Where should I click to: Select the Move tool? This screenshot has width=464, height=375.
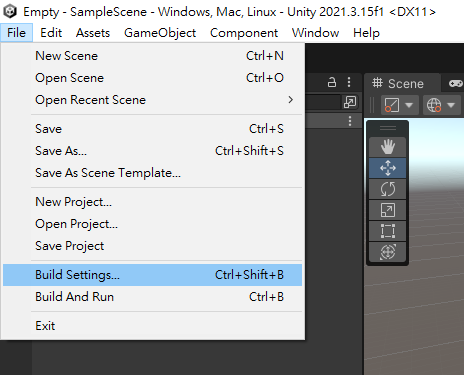click(x=387, y=168)
